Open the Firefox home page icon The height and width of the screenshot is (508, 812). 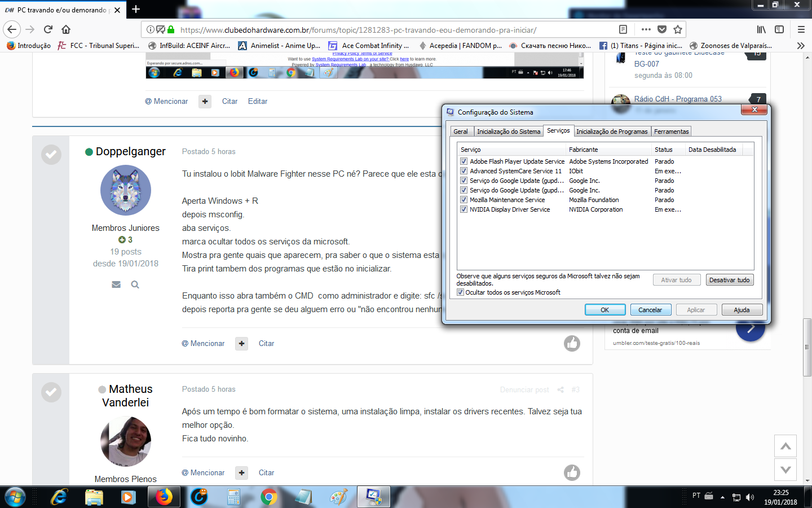66,29
